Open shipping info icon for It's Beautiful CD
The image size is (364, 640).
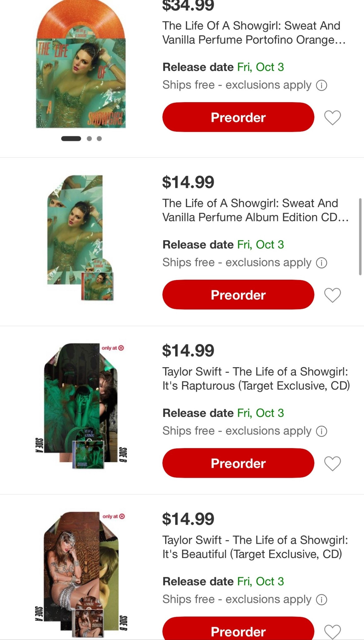point(322,599)
